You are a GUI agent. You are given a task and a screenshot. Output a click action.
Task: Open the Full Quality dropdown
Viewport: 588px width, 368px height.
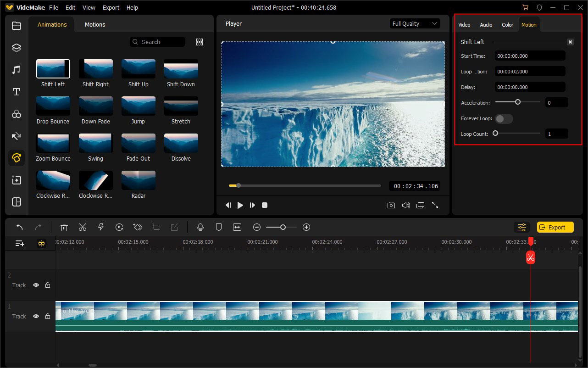(415, 23)
